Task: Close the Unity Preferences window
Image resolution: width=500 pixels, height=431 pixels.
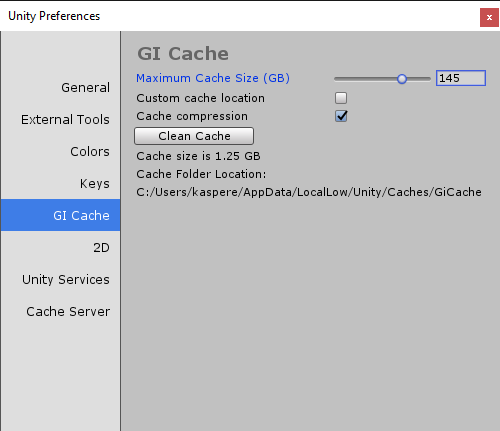Action: pos(489,17)
